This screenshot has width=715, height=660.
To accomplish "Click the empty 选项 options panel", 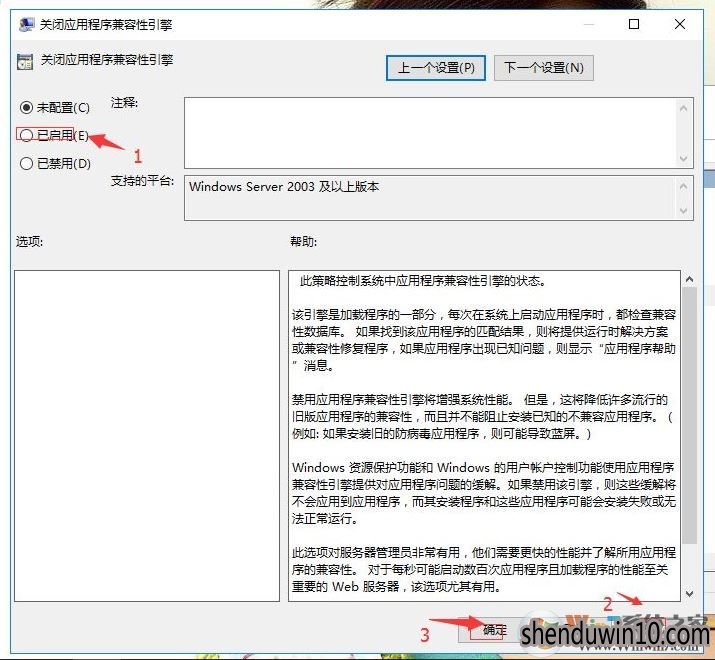I will [x=147, y=436].
